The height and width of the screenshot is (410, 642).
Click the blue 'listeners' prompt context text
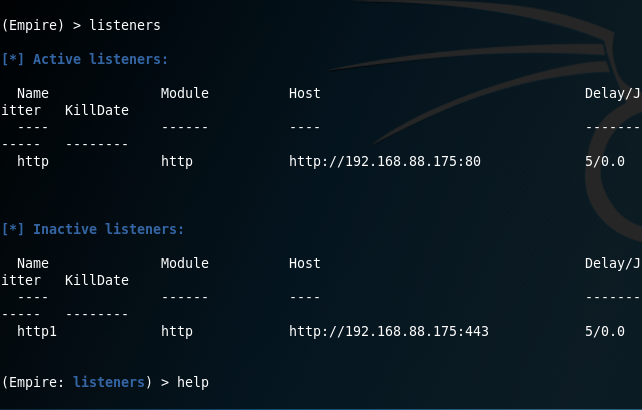point(109,383)
